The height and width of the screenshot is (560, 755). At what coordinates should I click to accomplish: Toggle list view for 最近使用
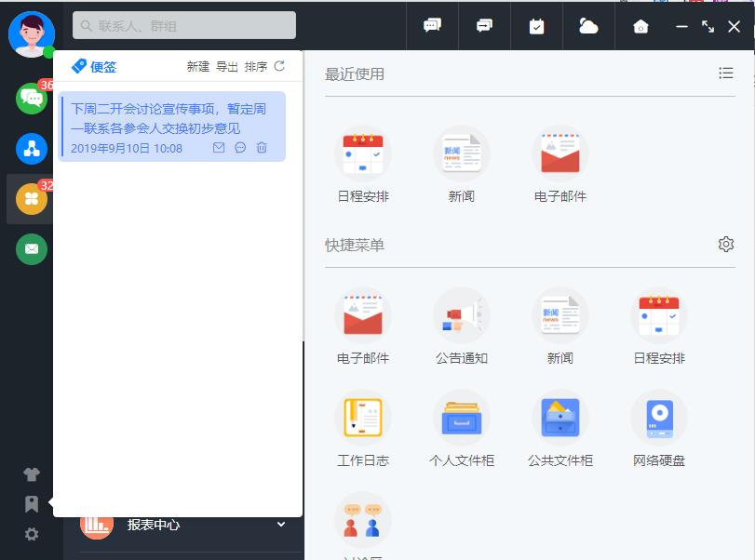726,73
